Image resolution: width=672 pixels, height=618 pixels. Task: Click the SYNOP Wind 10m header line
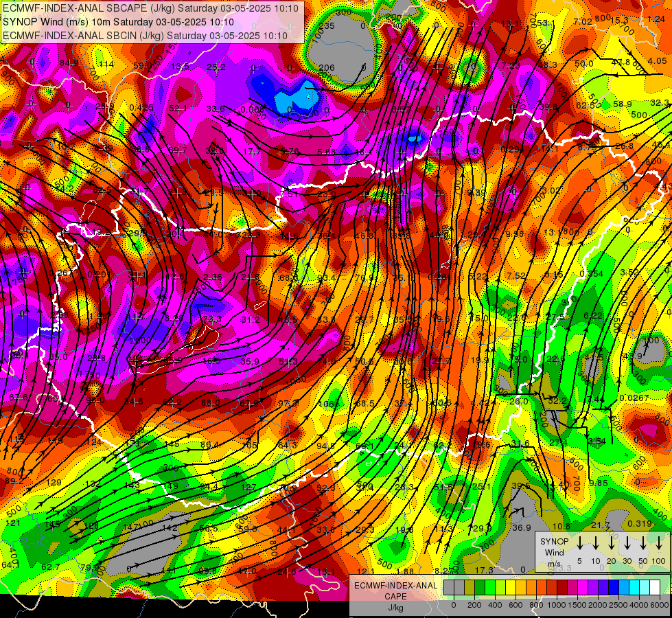click(118, 22)
